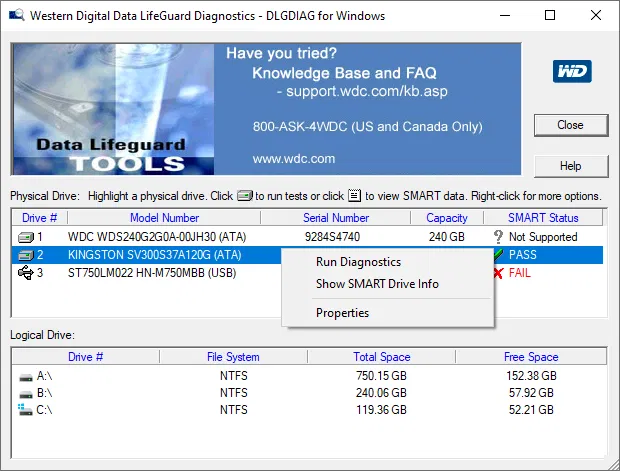Click the A:\ logical drive icon

click(26, 377)
